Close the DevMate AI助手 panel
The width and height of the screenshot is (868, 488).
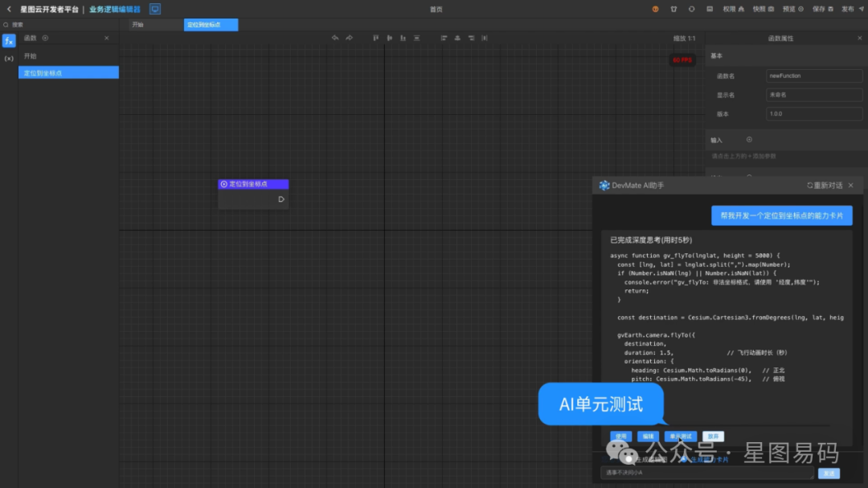click(851, 186)
